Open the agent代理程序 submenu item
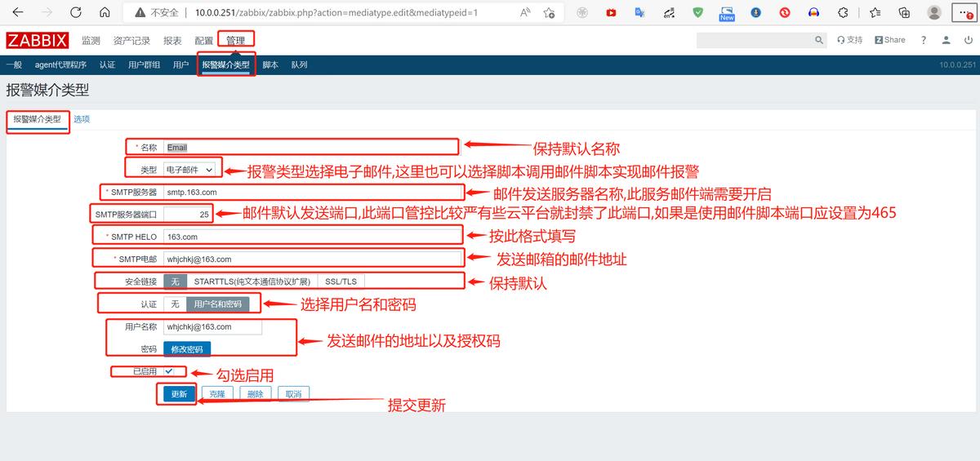Viewport: 980px width, 461px height. click(60, 65)
